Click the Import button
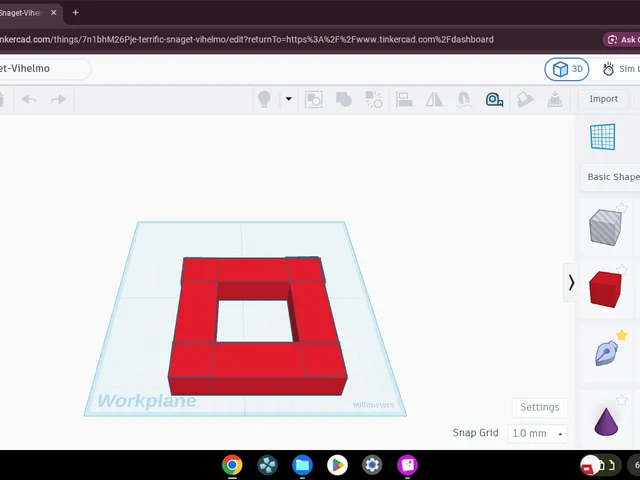This screenshot has height=480, width=640. point(603,99)
